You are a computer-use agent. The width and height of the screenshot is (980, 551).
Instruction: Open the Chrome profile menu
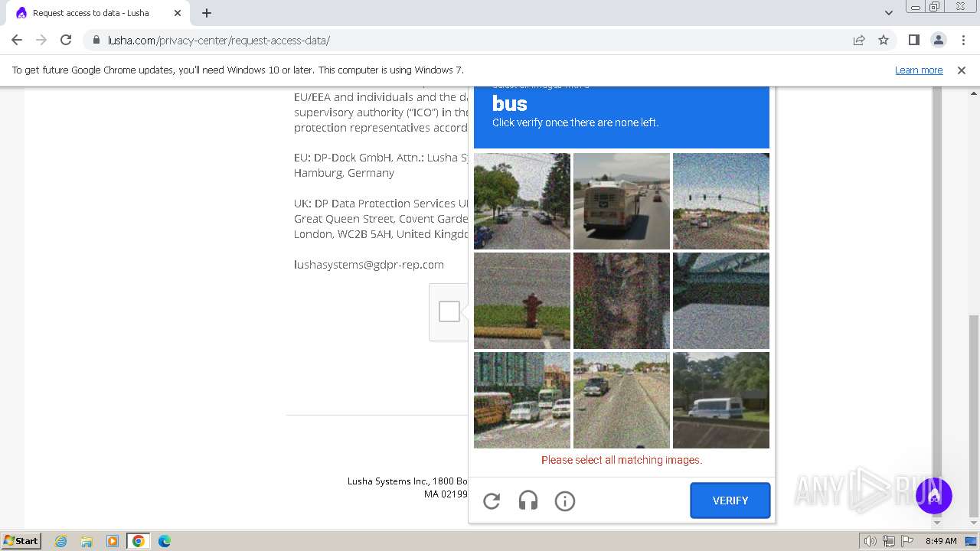(938, 40)
